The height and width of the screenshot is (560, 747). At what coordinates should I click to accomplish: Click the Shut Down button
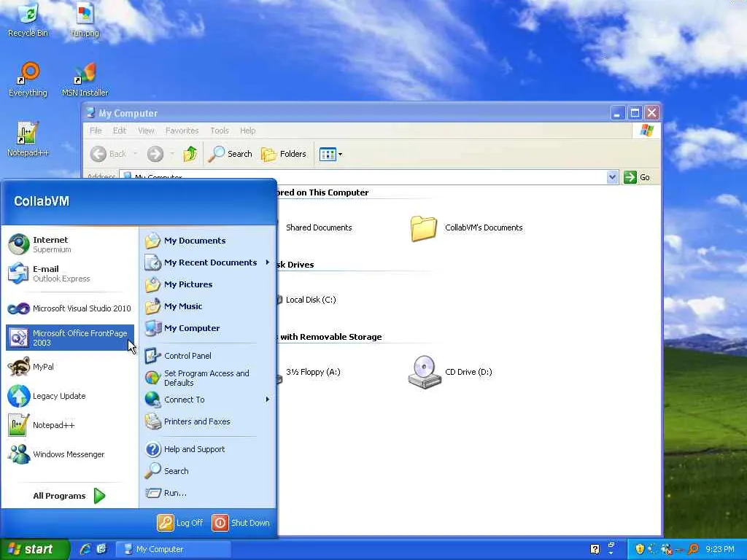point(241,522)
